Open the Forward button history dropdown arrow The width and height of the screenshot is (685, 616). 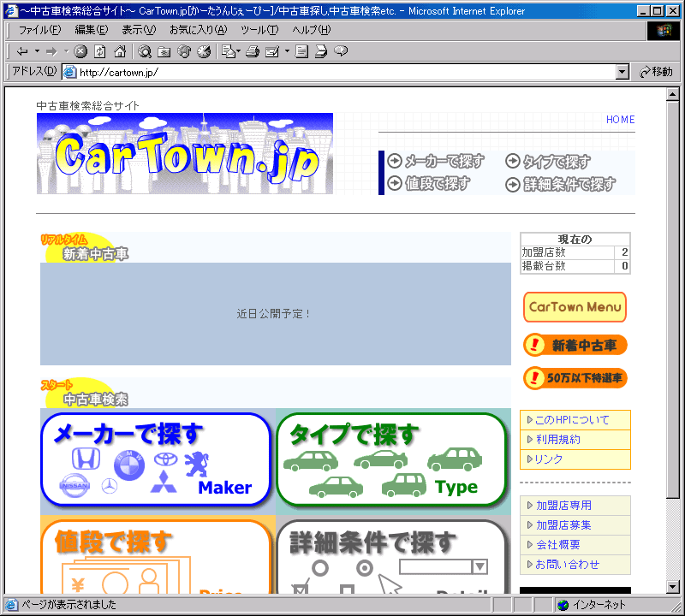coord(67,51)
